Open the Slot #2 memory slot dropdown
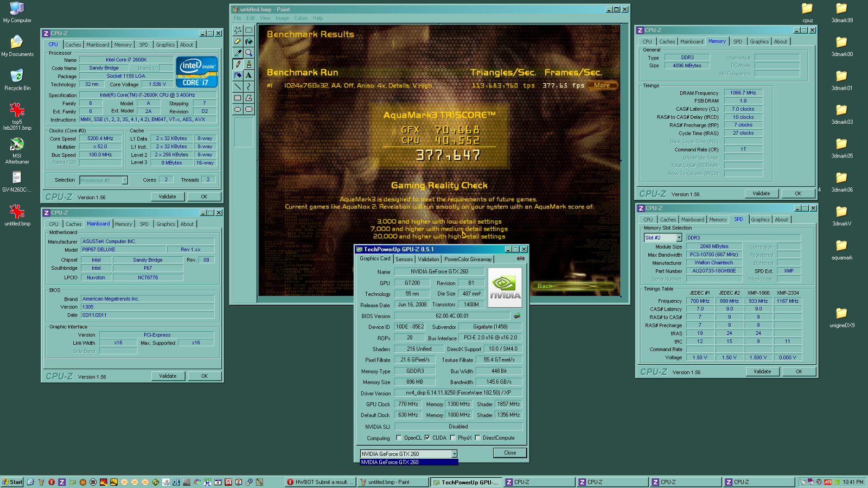 tap(679, 238)
